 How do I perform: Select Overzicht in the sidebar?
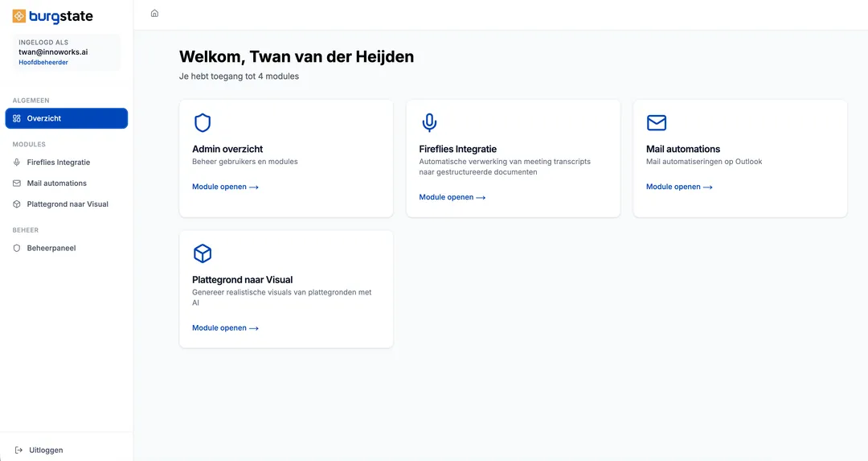[x=67, y=118]
